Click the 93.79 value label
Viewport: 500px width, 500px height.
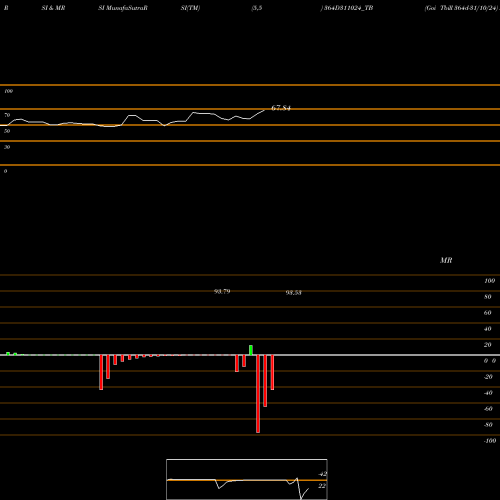pos(222,292)
